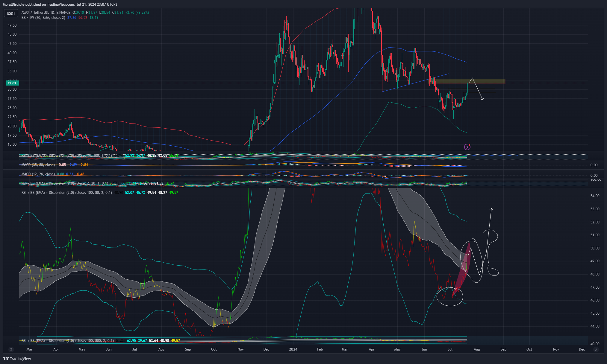
Task: Click the 62.95 value in bottom RSI legend
Action: click(131, 341)
